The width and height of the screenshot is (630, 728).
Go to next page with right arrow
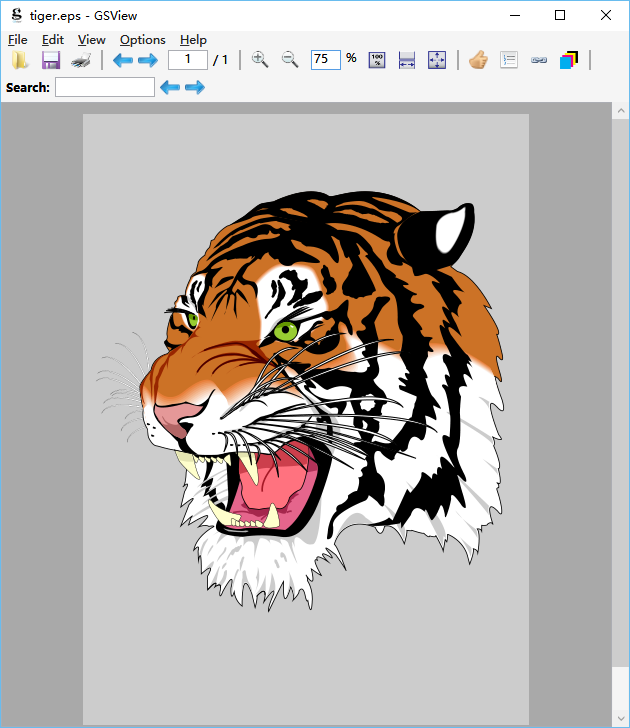click(x=148, y=60)
